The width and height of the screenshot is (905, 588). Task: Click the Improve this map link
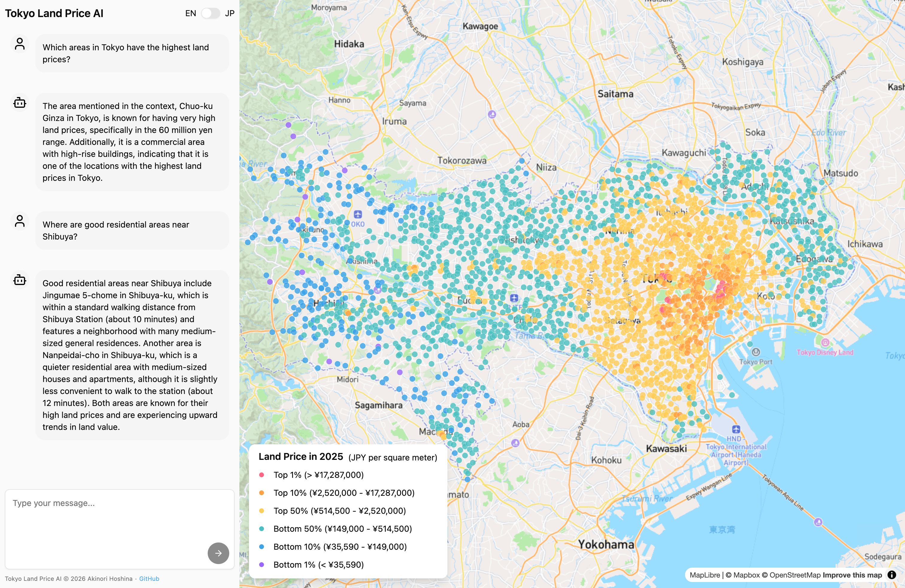(852, 575)
